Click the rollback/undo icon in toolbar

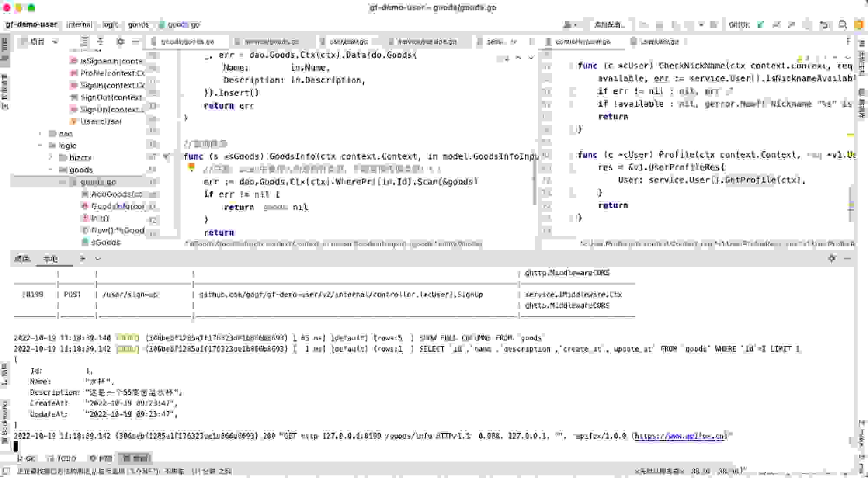(823, 25)
